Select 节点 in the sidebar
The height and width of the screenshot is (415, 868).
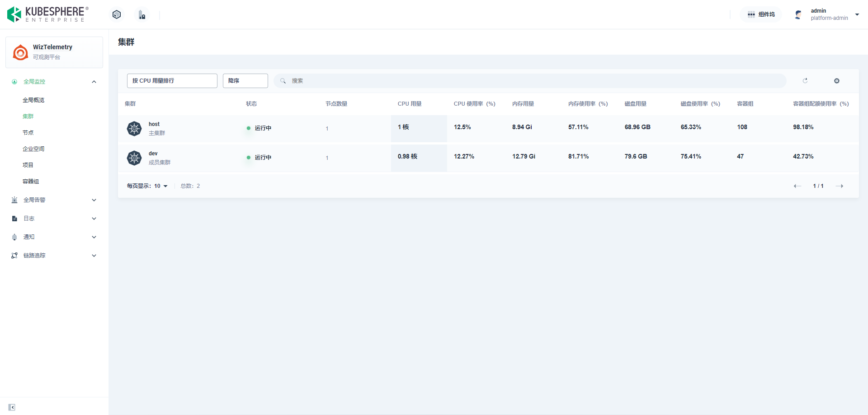click(x=28, y=133)
